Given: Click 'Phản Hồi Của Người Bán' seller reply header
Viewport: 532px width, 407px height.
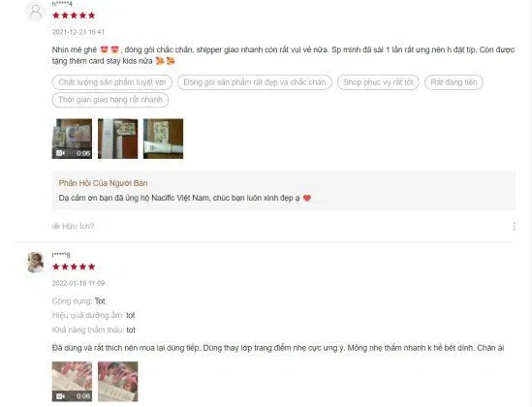Looking at the screenshot, I should (x=103, y=183).
